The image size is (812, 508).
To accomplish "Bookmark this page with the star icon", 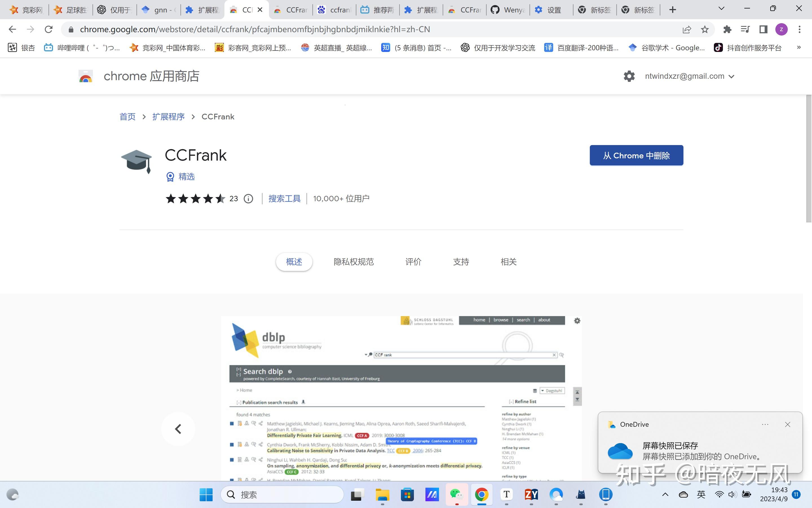I will tap(705, 30).
